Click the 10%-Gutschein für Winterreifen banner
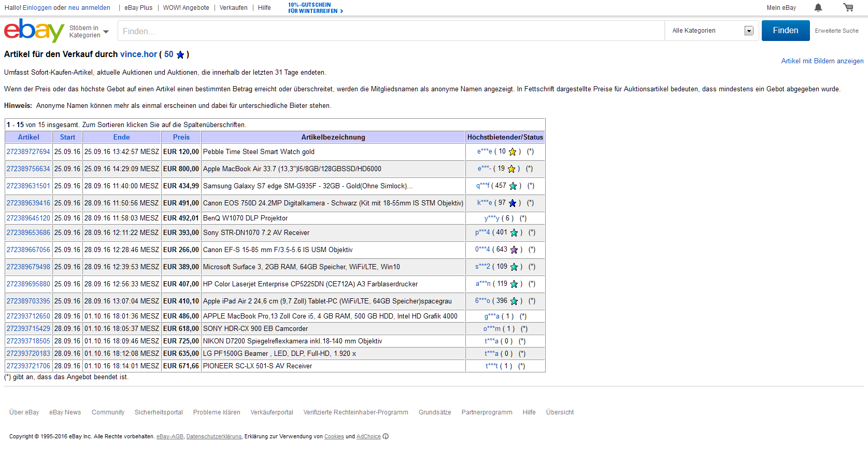 [x=316, y=8]
